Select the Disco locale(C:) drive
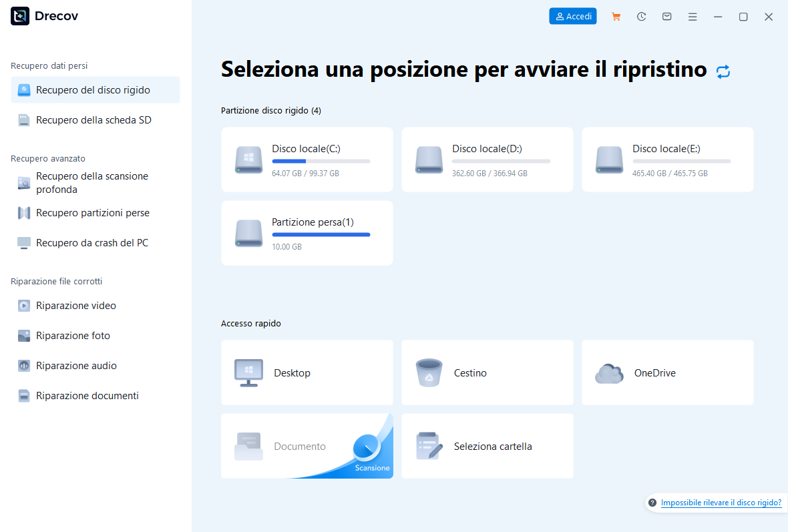This screenshot has width=788, height=532. (307, 160)
